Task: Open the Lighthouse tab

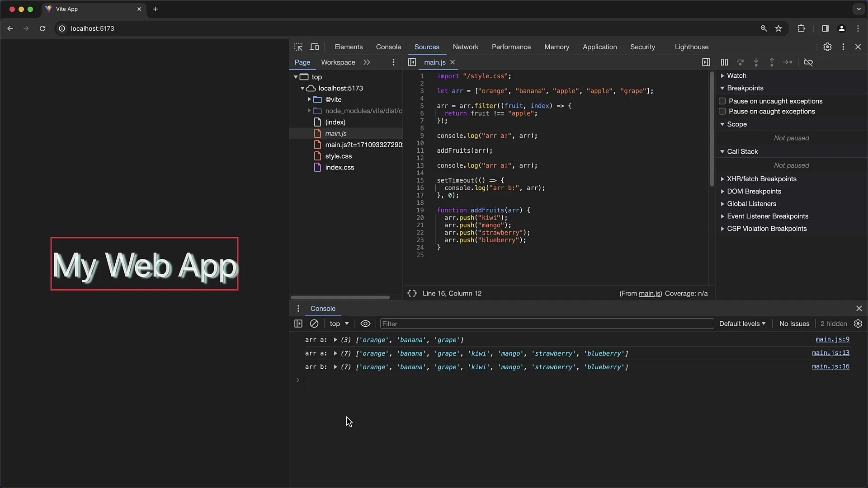Action: [x=691, y=47]
